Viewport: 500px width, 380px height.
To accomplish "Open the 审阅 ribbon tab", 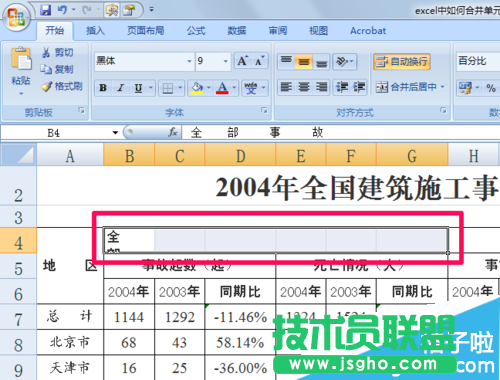I will 278,31.
